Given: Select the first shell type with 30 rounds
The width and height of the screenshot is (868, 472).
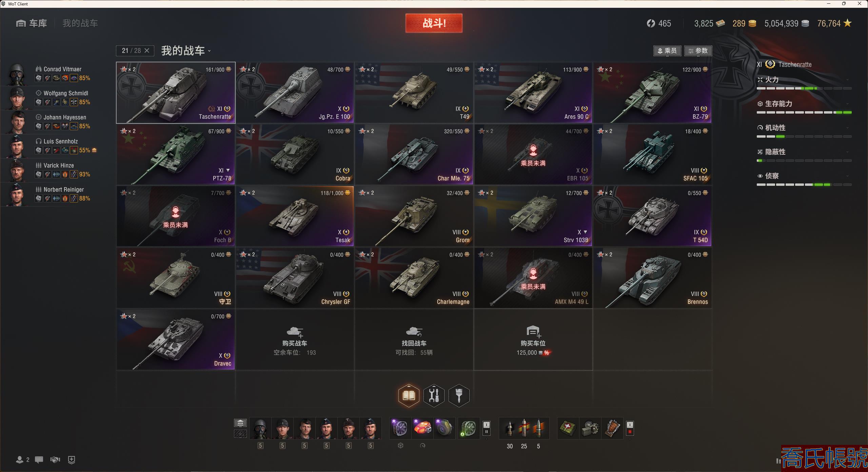Looking at the screenshot, I should tap(510, 428).
